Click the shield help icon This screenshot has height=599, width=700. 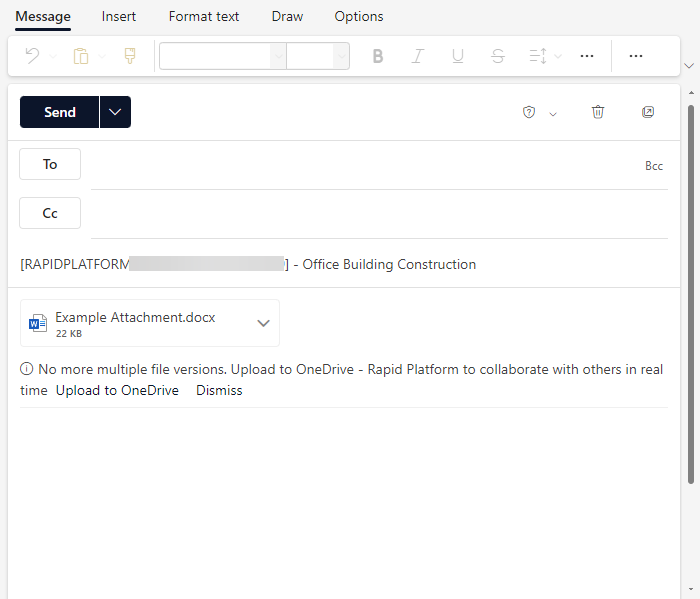pyautogui.click(x=529, y=112)
